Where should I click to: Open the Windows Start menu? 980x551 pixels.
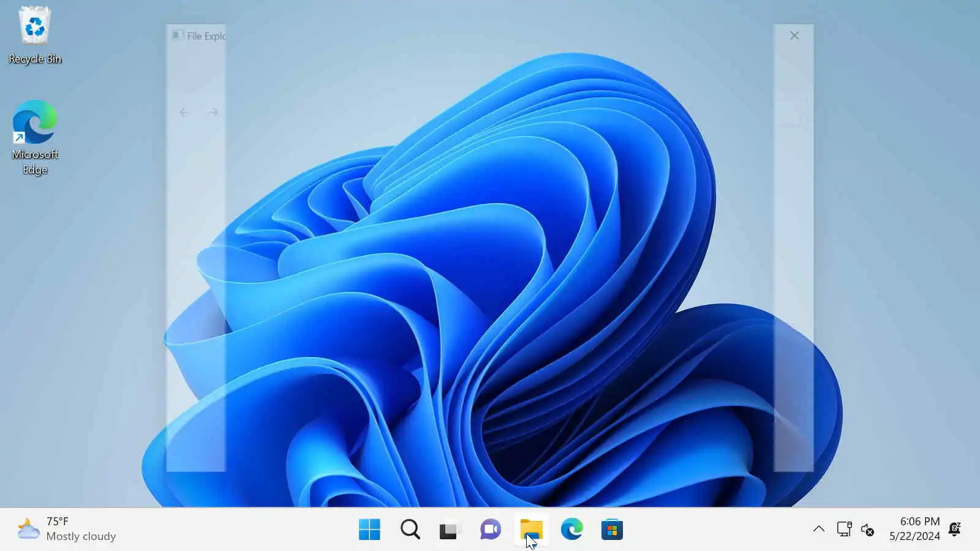(369, 530)
